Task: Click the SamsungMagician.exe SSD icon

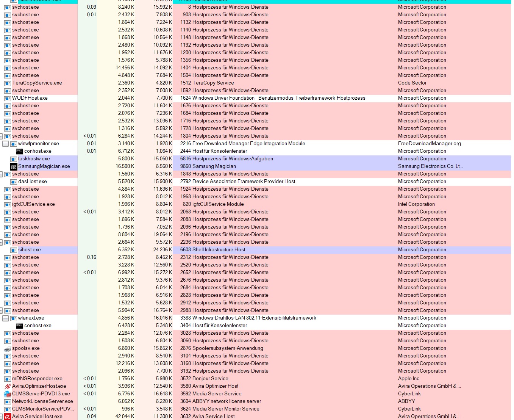Action: 13,166
